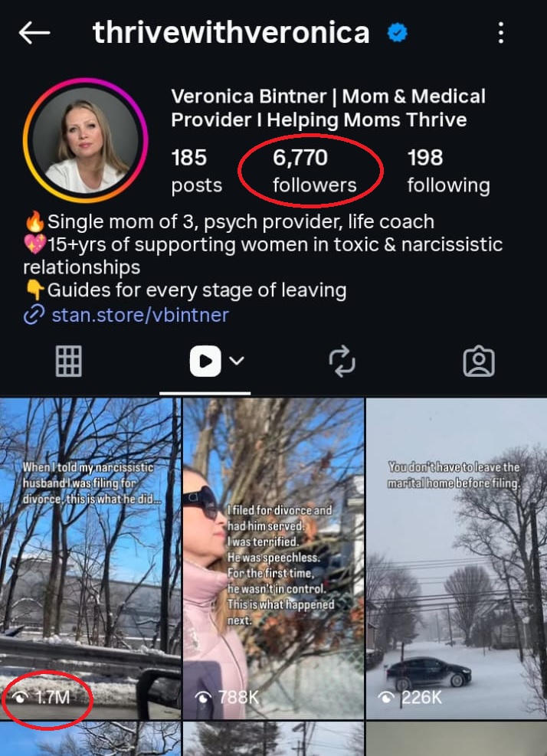Image resolution: width=547 pixels, height=756 pixels.
Task: Tap the back arrow icon
Action: (34, 33)
